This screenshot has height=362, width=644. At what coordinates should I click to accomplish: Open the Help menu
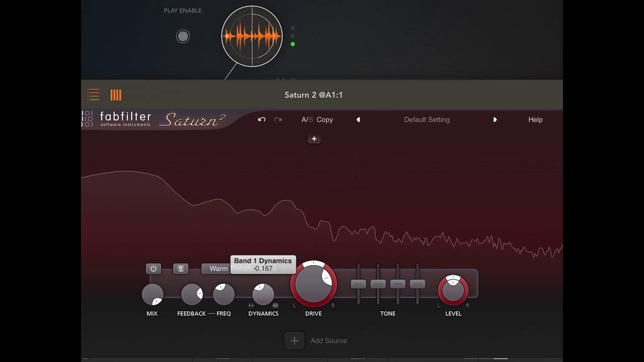(535, 120)
